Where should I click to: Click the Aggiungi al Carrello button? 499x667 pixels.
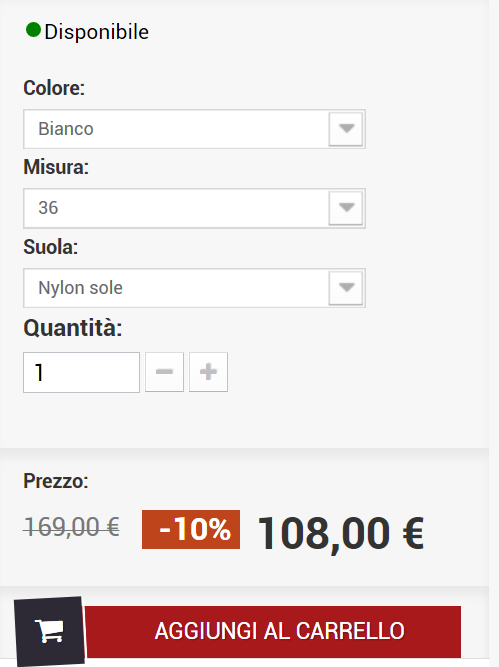tap(273, 632)
